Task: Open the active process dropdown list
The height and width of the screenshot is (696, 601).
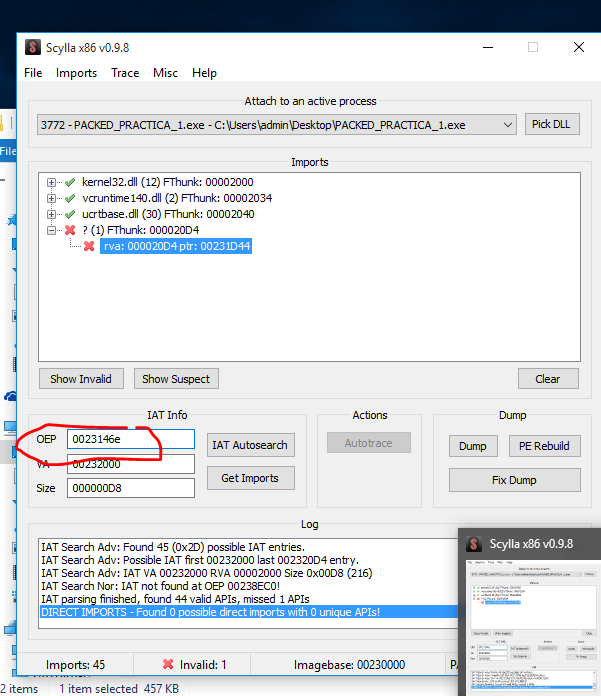Action: tap(507, 125)
